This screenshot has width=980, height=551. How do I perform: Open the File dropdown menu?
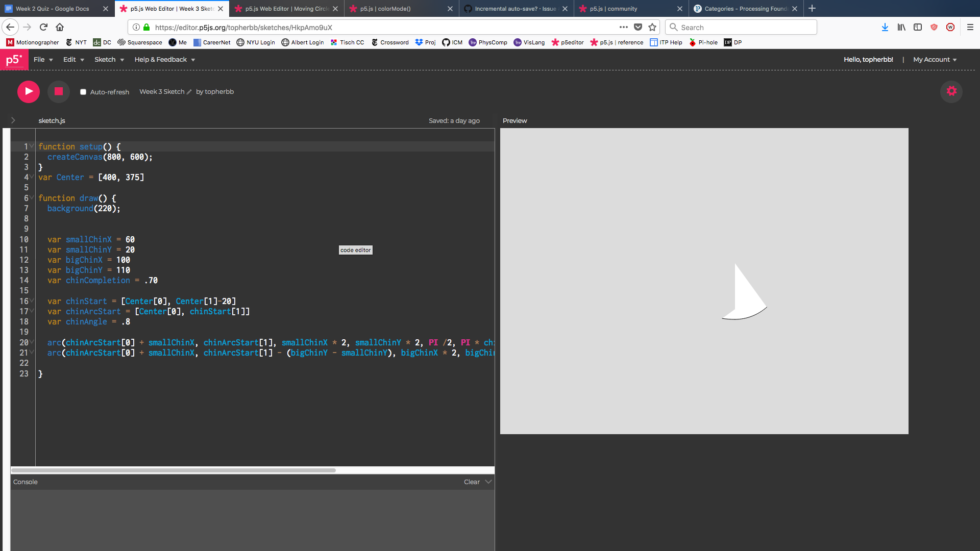tap(43, 60)
